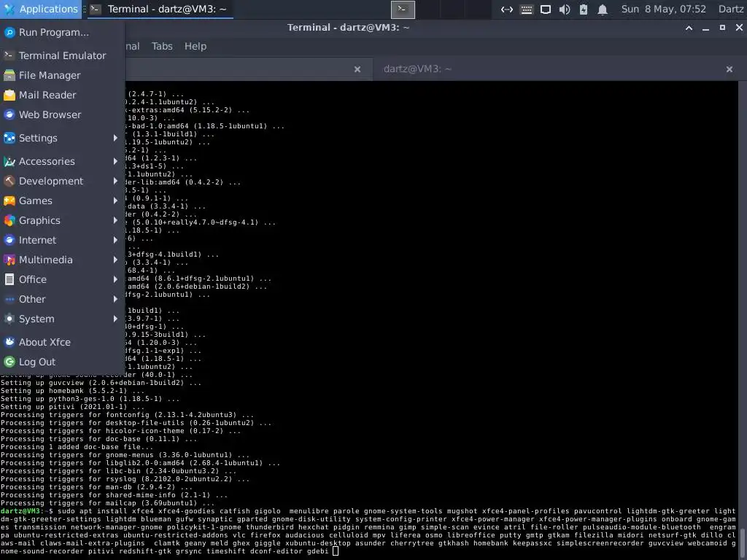Click the workspace switcher terminal thumbnail
The image size is (747, 560).
point(403,9)
